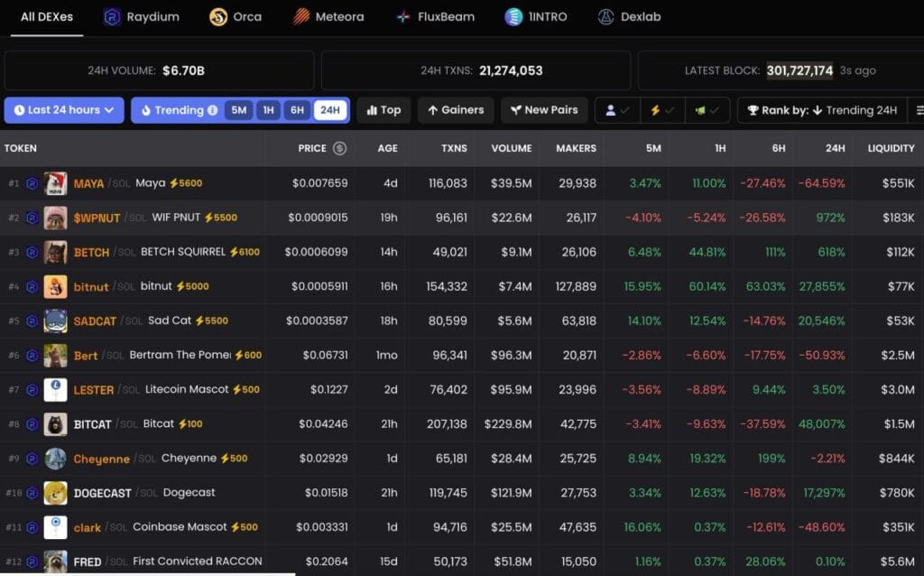This screenshot has width=924, height=576.
Task: Click the Cheyenne boost 500 badge
Action: coord(234,459)
